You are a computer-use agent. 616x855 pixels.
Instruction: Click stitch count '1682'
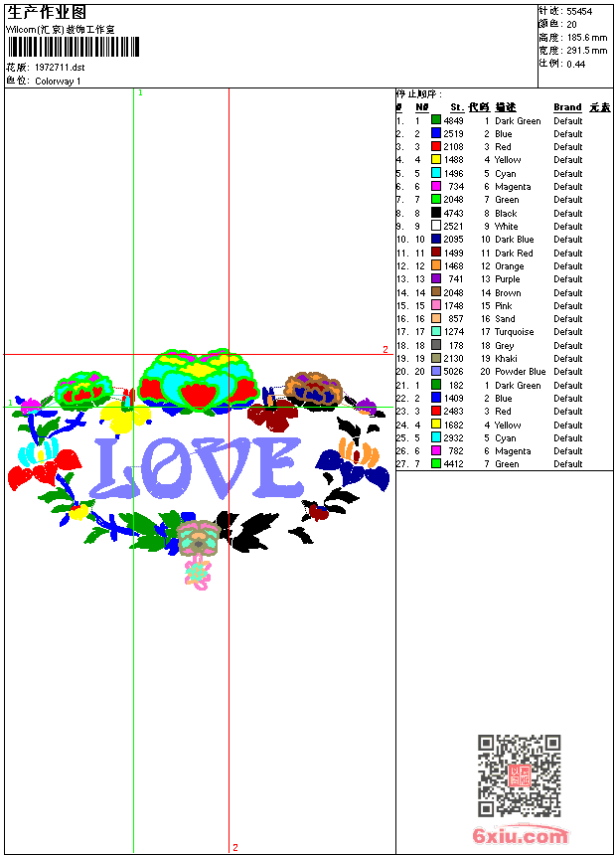click(453, 425)
